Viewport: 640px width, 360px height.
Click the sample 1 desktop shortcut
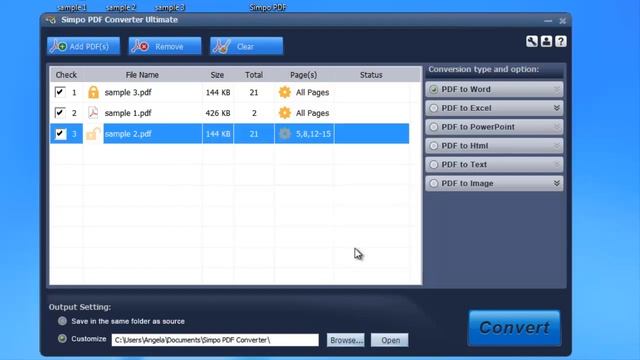(71, 7)
